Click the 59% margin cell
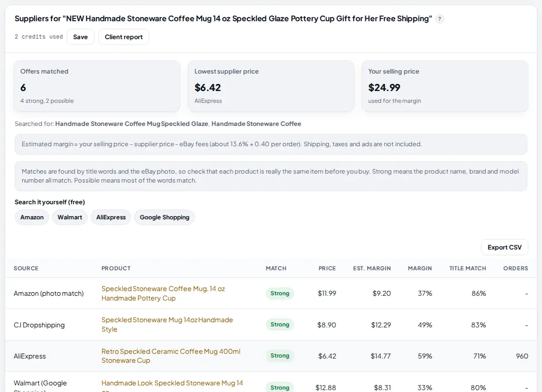 click(x=425, y=356)
